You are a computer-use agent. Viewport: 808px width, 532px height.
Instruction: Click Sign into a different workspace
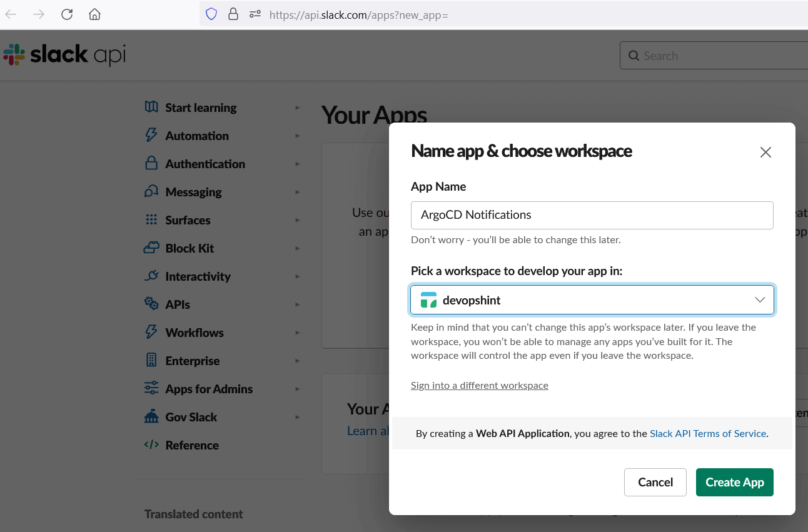pos(479,385)
